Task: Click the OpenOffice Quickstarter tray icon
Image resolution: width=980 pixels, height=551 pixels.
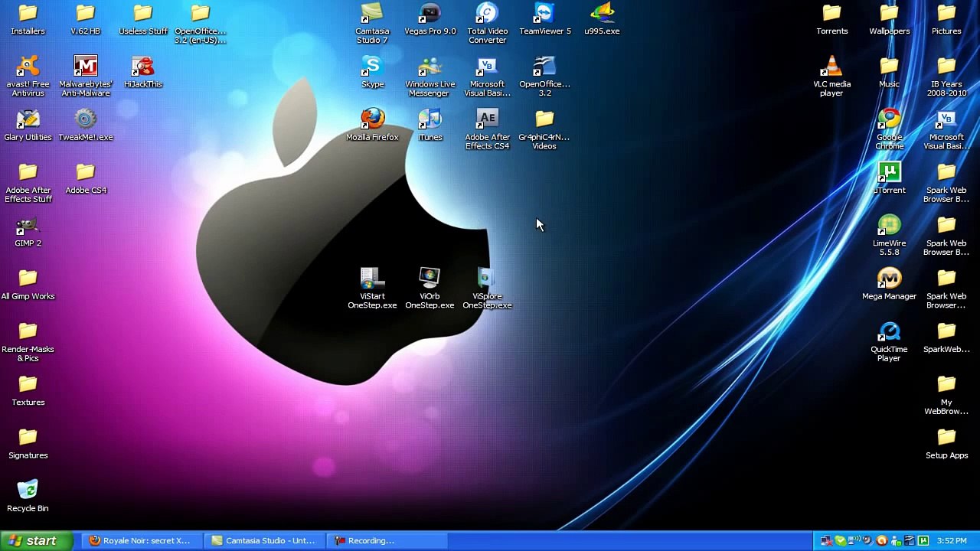Action: pyautogui.click(x=909, y=541)
